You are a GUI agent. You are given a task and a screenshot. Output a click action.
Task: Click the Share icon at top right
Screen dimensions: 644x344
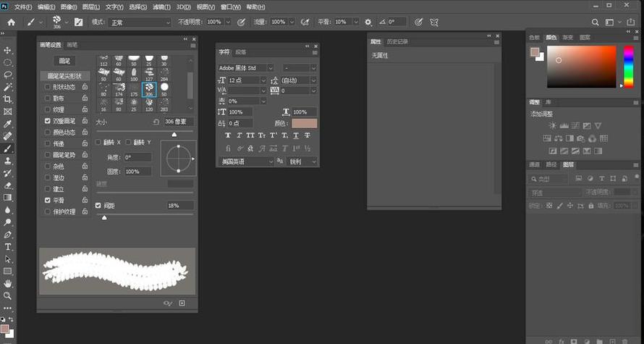click(x=630, y=22)
